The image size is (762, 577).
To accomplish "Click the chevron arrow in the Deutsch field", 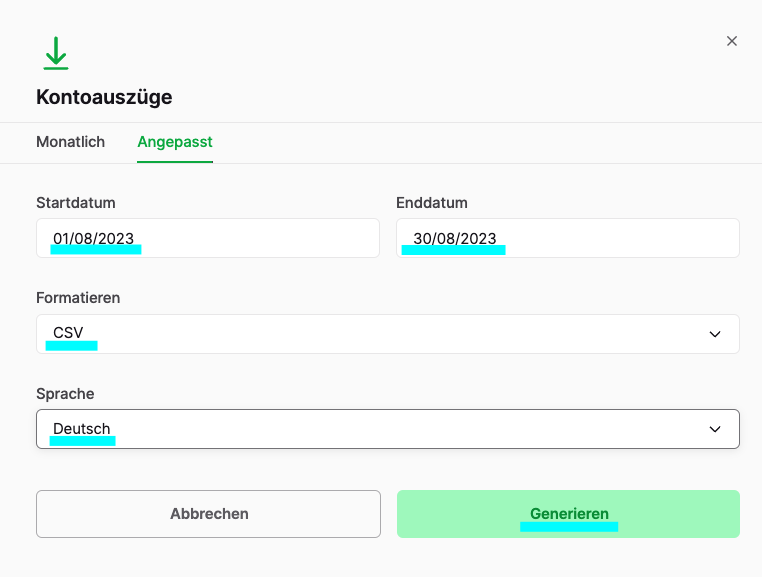I will [x=715, y=429].
